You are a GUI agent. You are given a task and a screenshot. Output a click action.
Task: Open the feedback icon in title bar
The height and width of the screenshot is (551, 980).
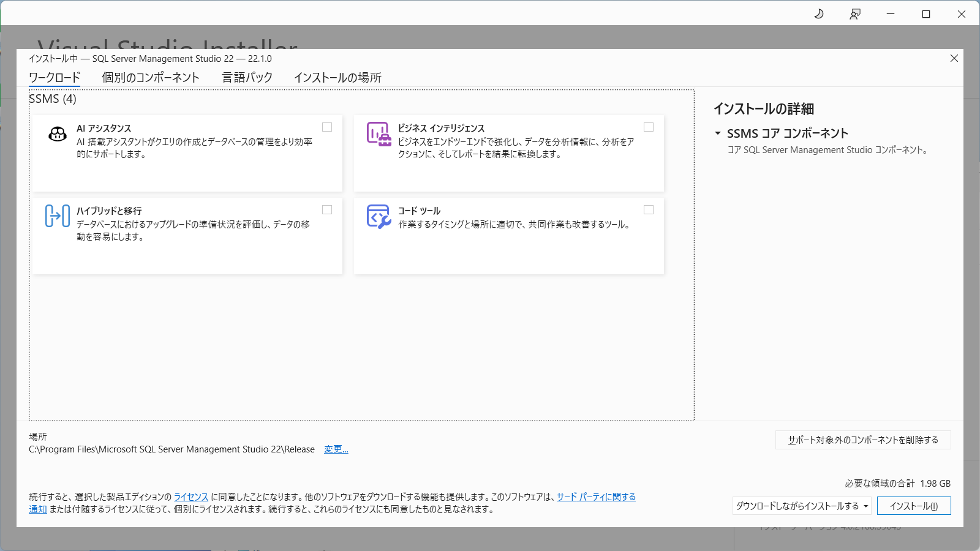point(855,13)
